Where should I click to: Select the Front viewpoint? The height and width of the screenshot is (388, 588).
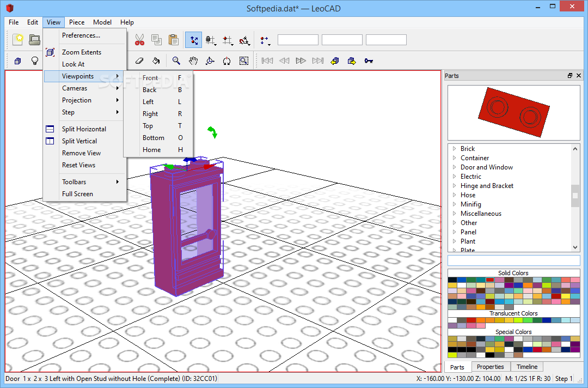pos(158,78)
